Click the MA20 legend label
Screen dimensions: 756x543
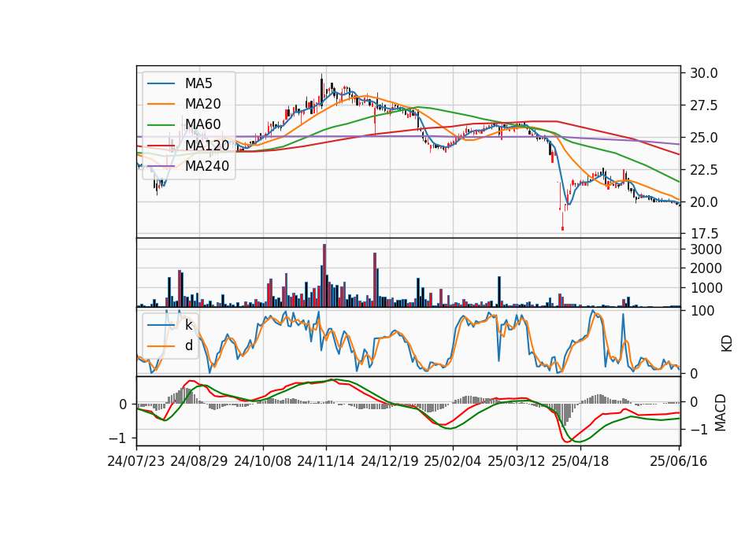(x=202, y=104)
